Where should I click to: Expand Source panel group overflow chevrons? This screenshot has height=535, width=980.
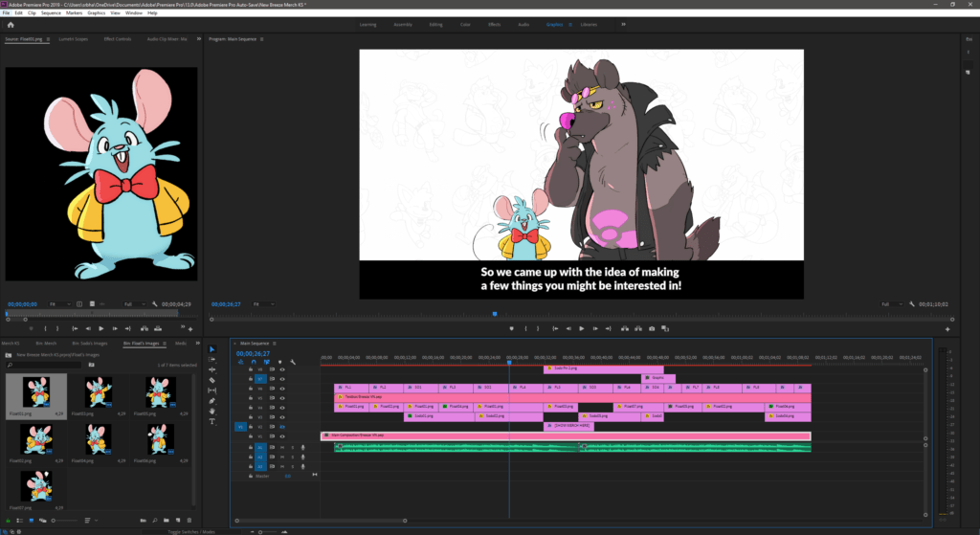(199, 38)
